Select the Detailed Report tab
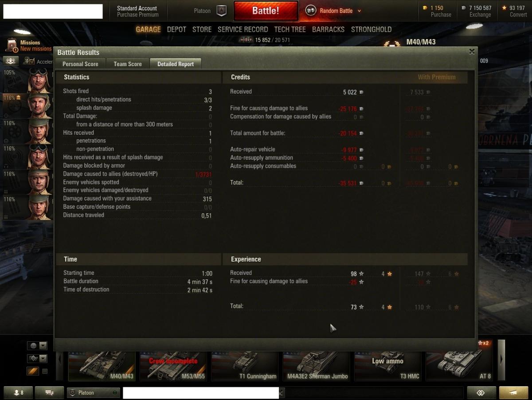 coord(176,64)
